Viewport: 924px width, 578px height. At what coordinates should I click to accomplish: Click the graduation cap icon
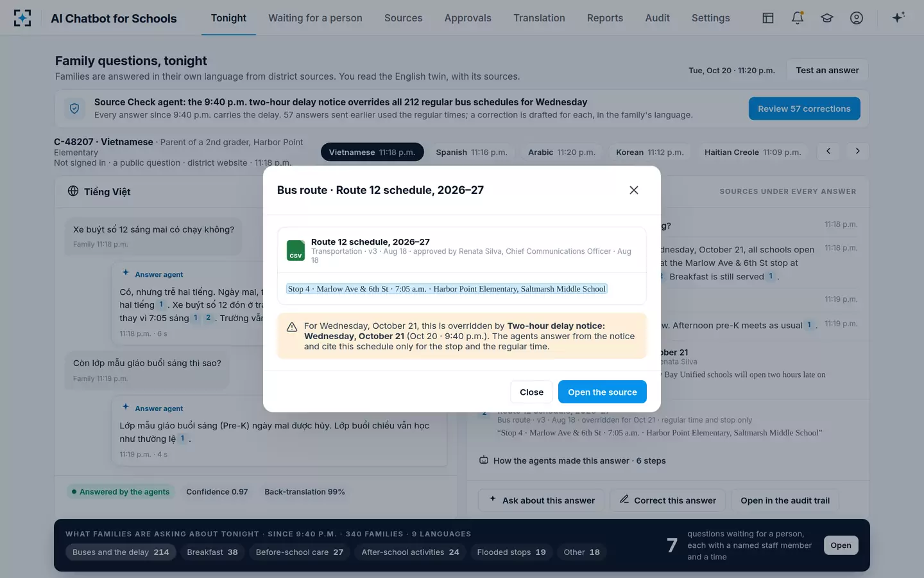pyautogui.click(x=827, y=18)
